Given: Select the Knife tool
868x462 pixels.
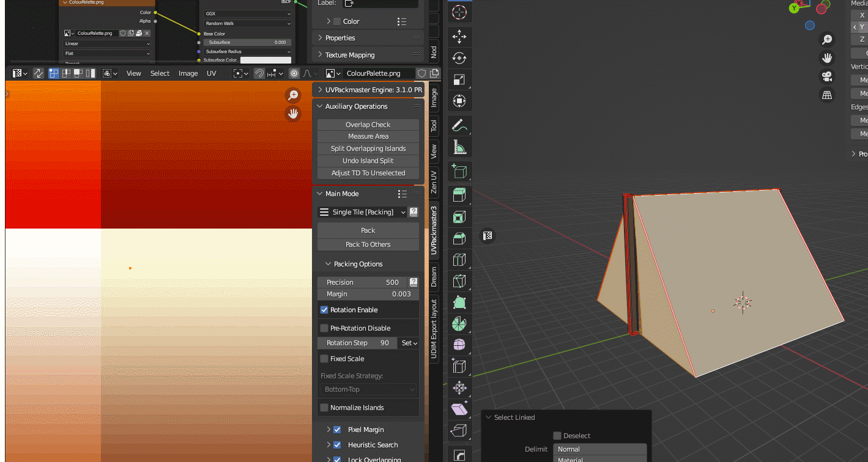Looking at the screenshot, I should click(x=459, y=282).
